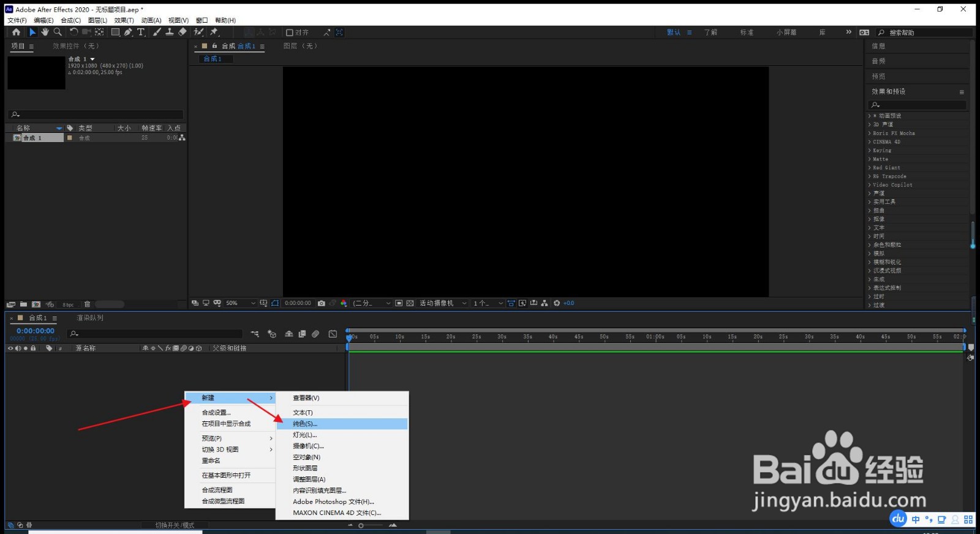Click the 8 bpc color depth button
This screenshot has height=534, width=980.
tap(68, 304)
